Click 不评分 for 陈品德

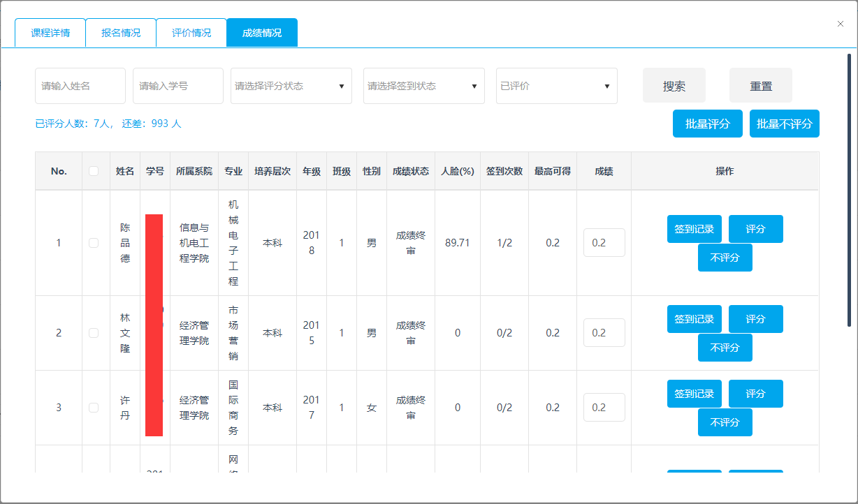tap(725, 258)
